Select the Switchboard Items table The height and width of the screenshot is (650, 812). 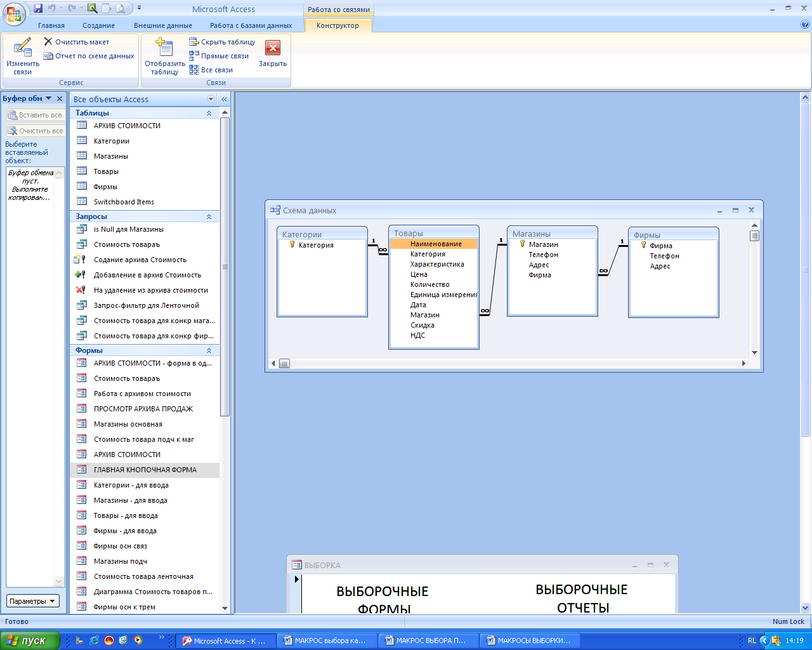[145, 202]
